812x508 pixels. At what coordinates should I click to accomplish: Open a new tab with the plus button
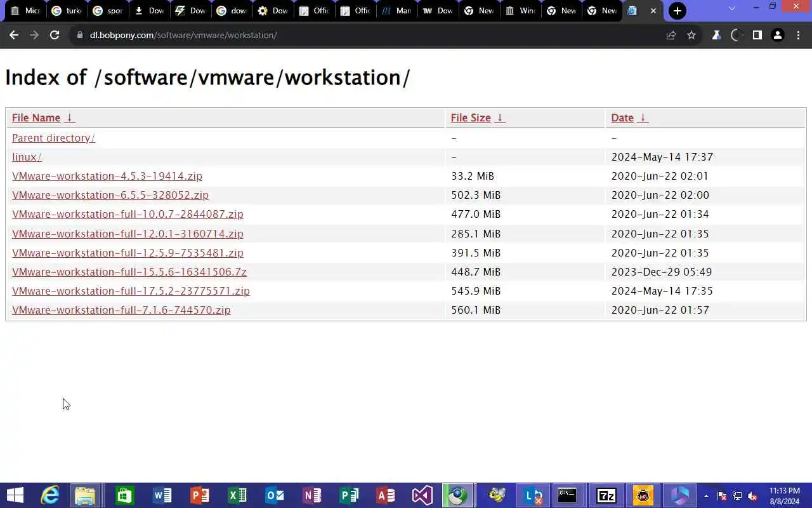click(678, 11)
